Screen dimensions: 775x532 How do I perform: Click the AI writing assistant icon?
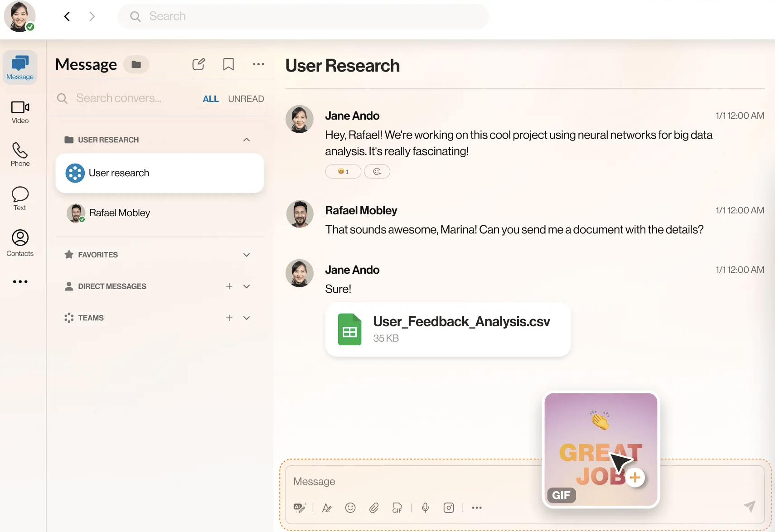click(x=300, y=508)
